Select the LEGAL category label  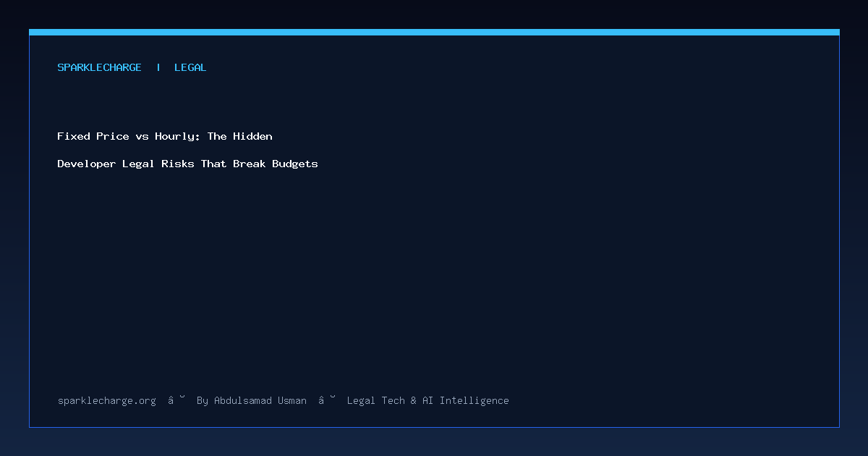(190, 67)
